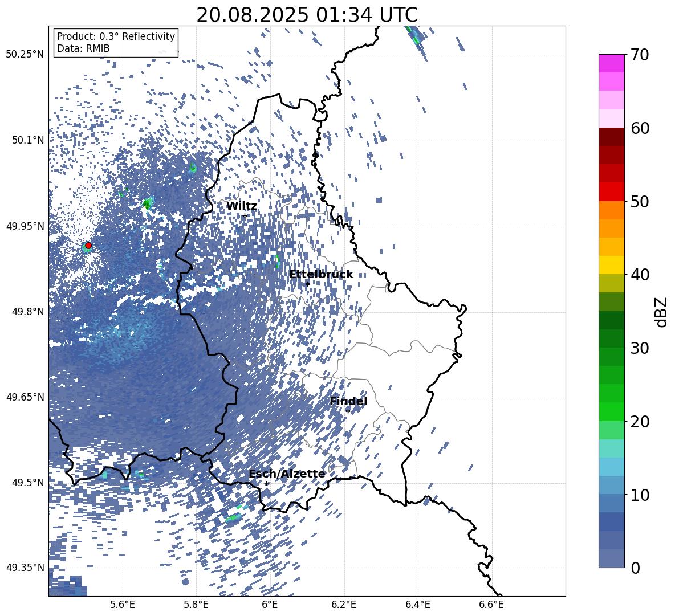
Task: Pick the dark red colorbar swatch below 60
Action: (x=611, y=137)
